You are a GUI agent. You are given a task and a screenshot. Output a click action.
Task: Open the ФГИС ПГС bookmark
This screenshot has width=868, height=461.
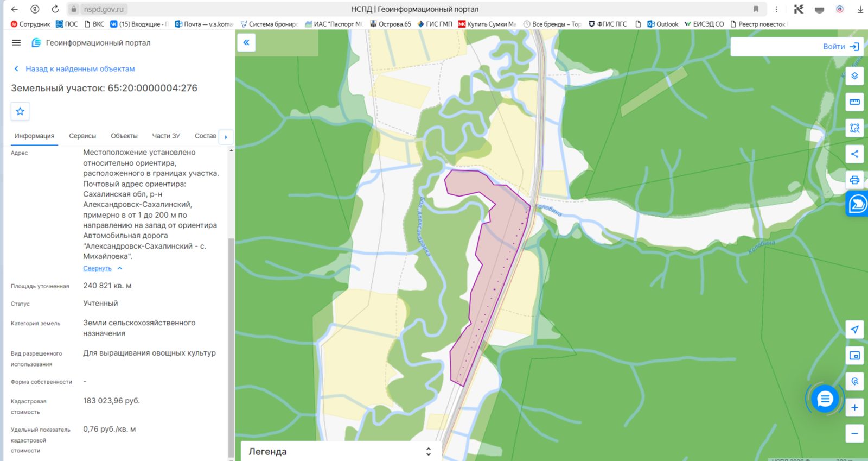tap(607, 24)
